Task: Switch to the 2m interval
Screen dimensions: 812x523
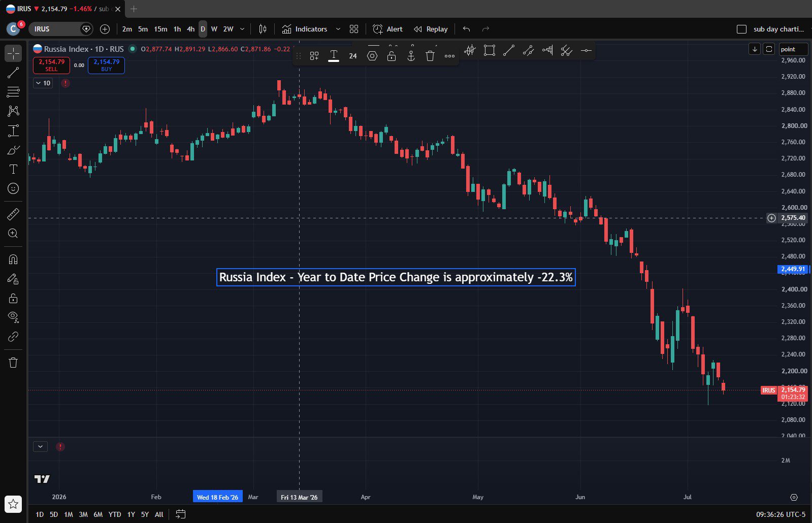Action: click(127, 29)
